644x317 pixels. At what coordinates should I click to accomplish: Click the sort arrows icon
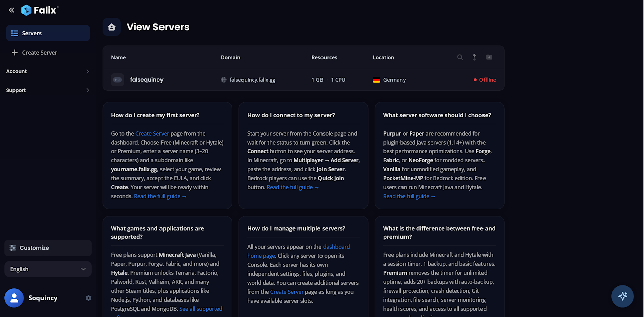point(474,57)
